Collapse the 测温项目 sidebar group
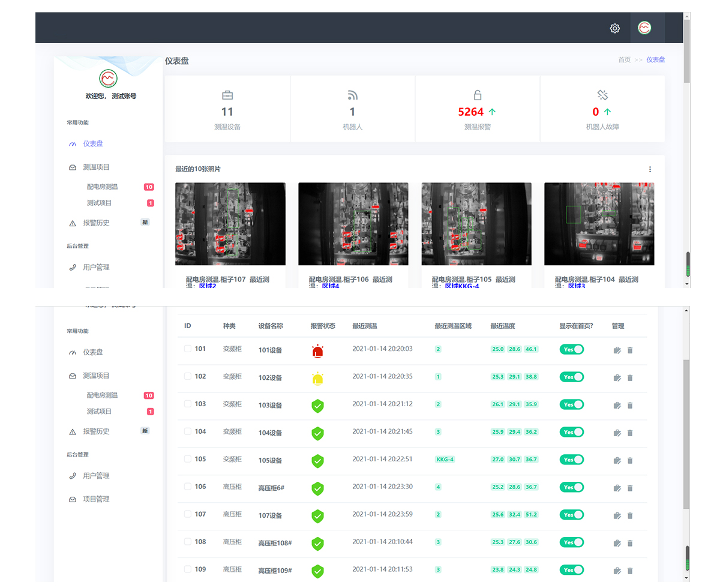Screen dimensions: 720x588 [96, 167]
